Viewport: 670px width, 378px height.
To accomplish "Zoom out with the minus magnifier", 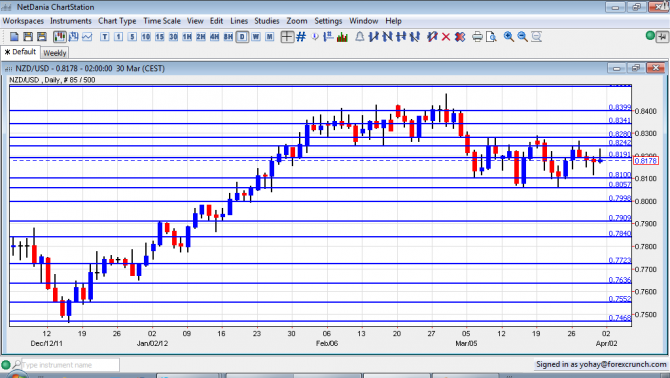I will coord(522,37).
